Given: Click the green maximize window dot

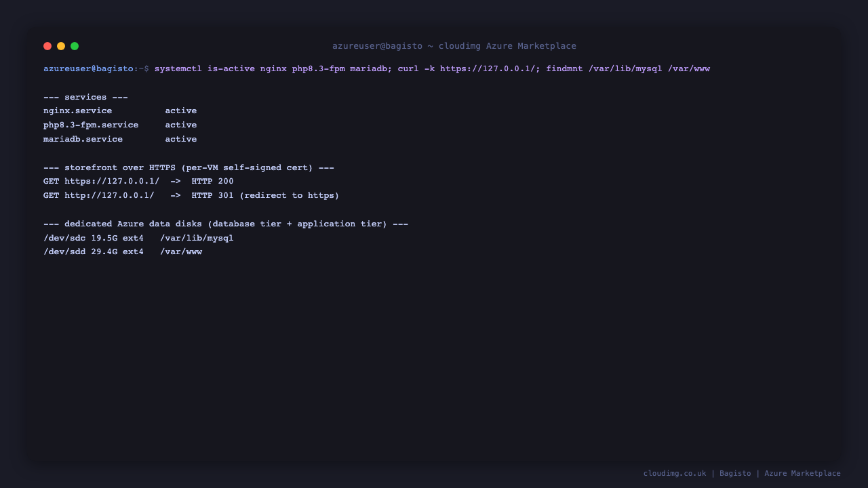Looking at the screenshot, I should (x=75, y=46).
